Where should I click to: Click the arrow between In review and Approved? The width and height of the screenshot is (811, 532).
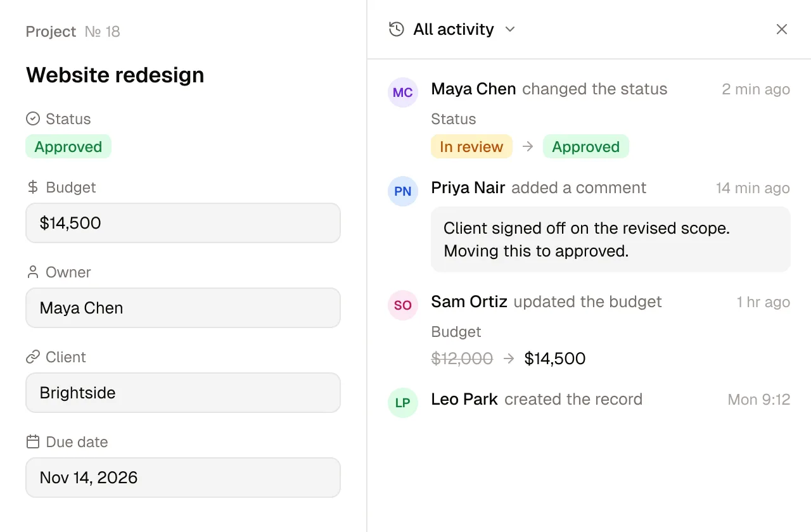(528, 146)
